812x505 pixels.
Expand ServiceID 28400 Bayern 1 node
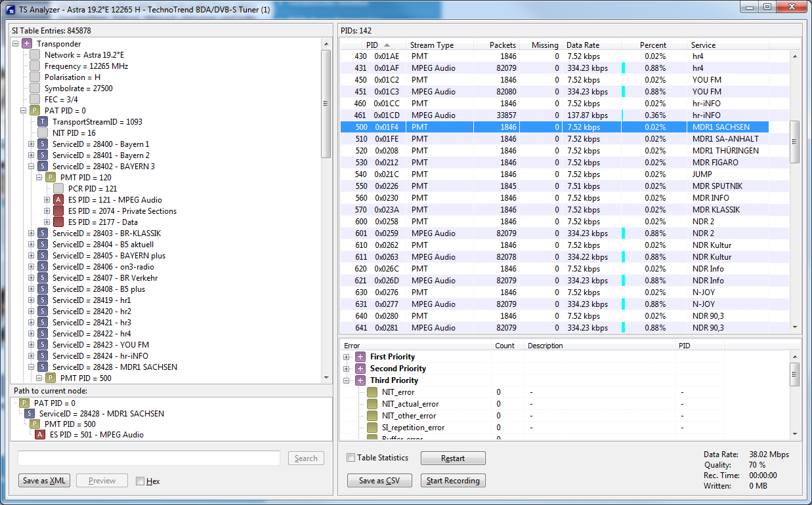coord(32,144)
